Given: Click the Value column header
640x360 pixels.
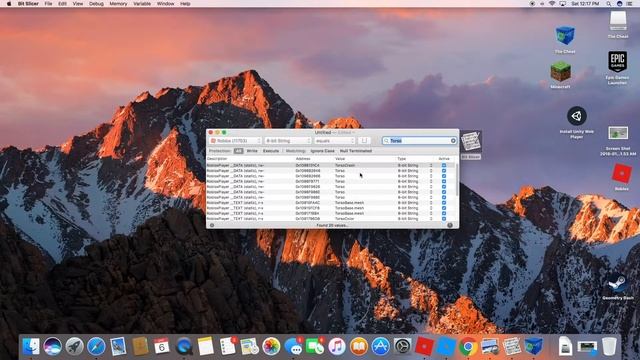Looking at the screenshot, I should 340,158.
